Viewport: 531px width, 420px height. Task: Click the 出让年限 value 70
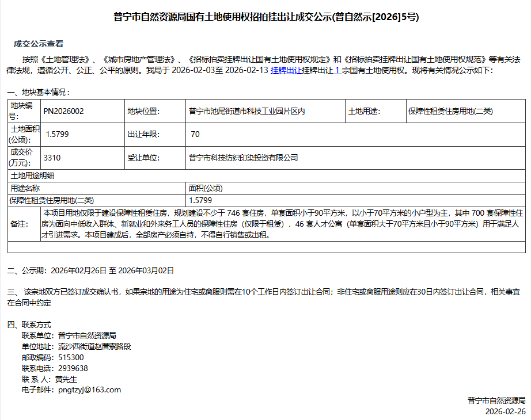click(x=195, y=135)
